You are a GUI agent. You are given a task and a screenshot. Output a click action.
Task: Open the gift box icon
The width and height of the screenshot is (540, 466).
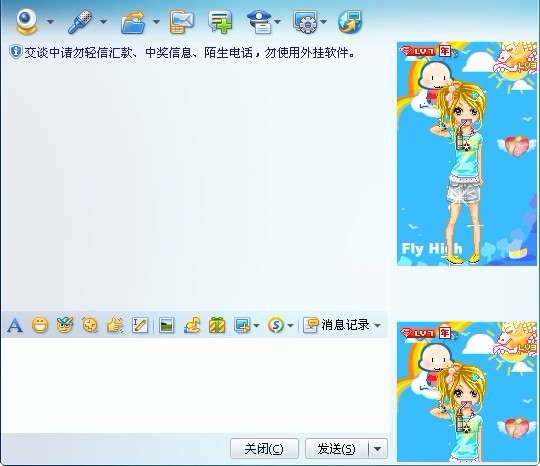point(217,325)
